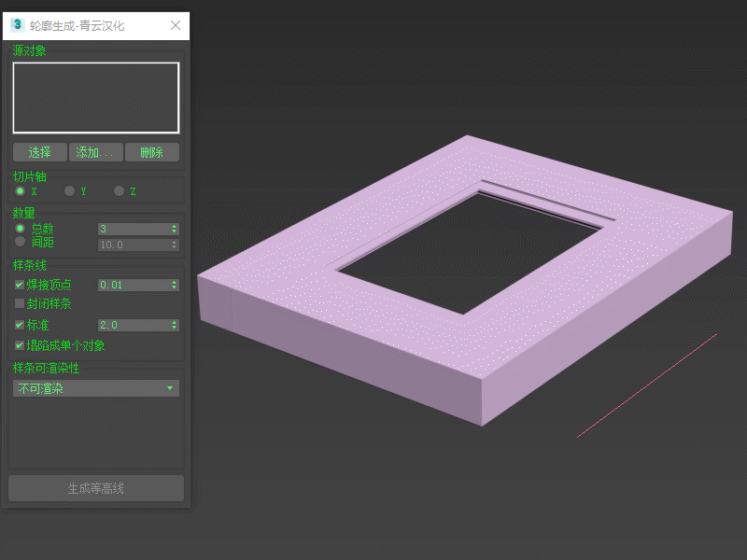Click the 3ds Max icon in title bar
The height and width of the screenshot is (560, 747).
point(17,25)
